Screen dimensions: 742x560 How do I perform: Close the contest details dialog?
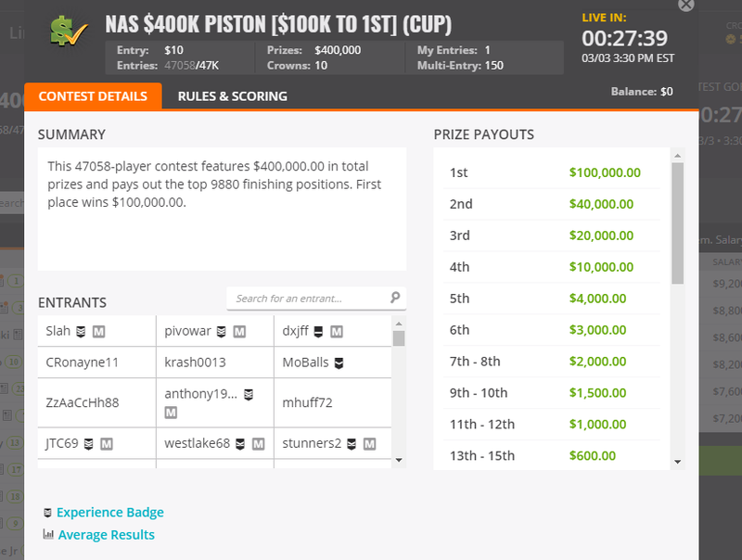point(685,5)
